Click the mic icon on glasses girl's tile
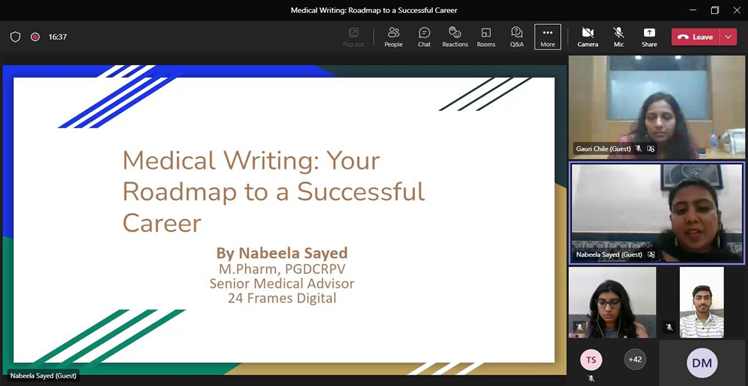 click(580, 327)
